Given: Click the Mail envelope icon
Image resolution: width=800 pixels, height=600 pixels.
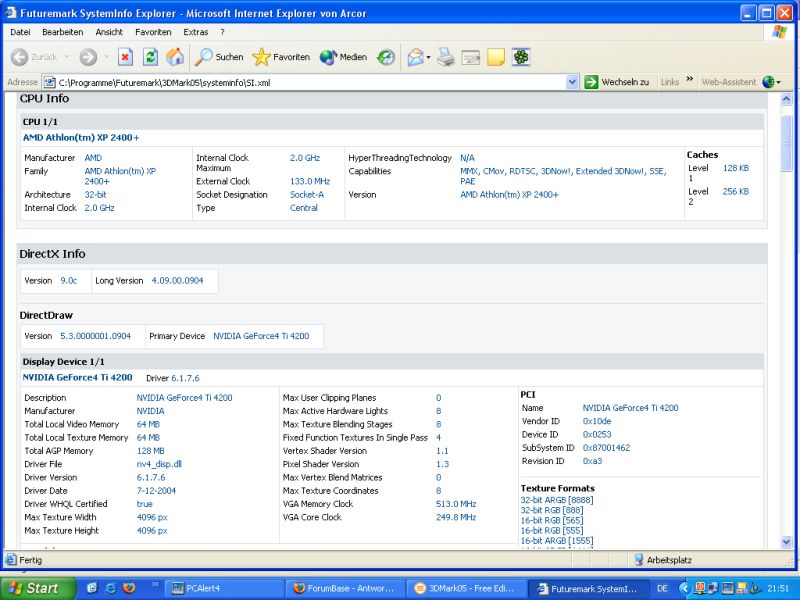Looking at the screenshot, I should click(415, 57).
